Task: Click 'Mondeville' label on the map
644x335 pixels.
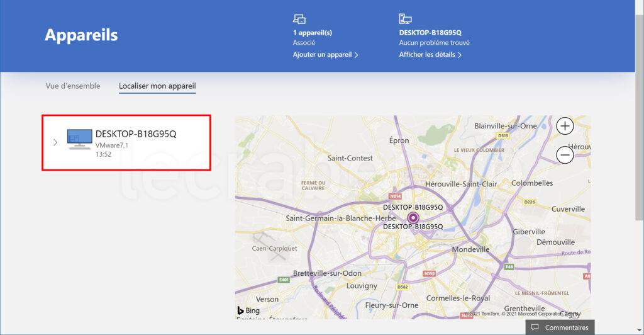Action: tap(470, 249)
